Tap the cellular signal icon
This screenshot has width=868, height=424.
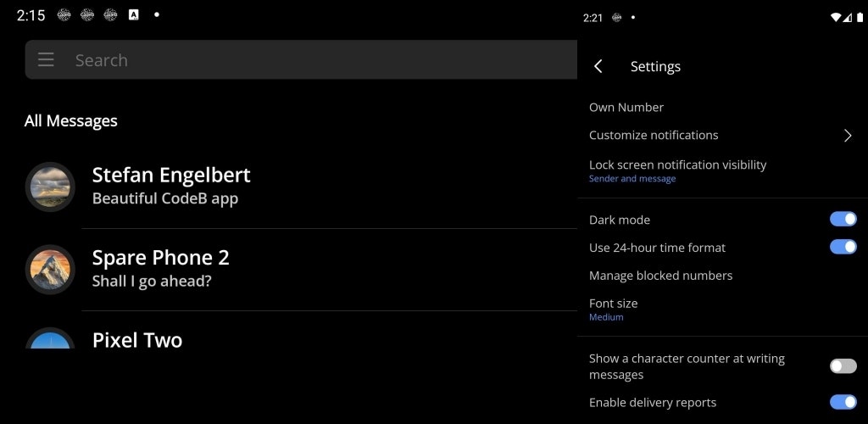(848, 18)
